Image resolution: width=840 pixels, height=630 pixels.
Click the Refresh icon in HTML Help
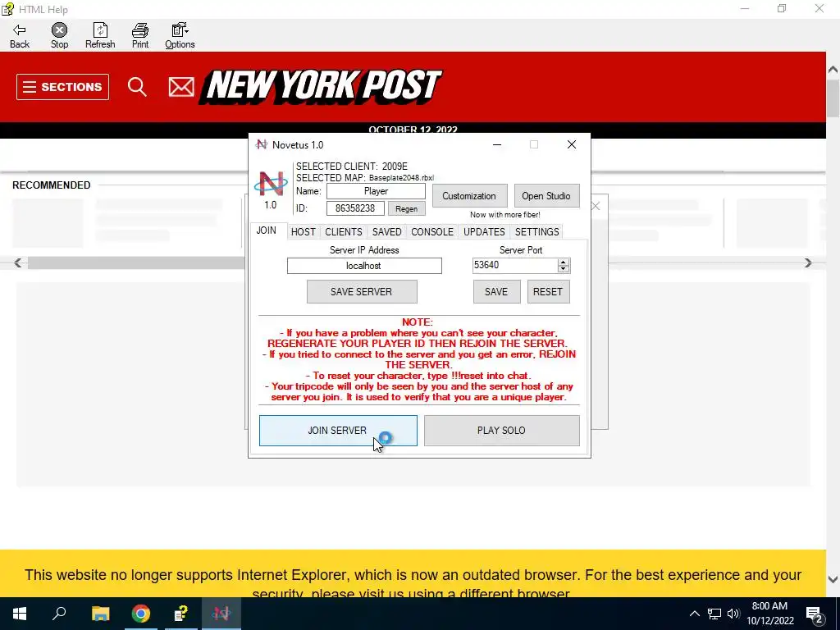(100, 35)
